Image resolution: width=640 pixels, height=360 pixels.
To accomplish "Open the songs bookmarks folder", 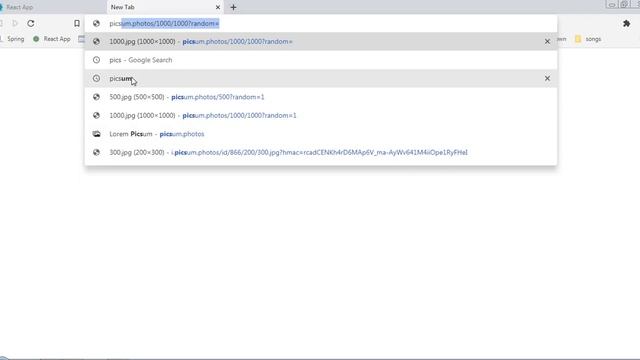I will tap(588, 39).
